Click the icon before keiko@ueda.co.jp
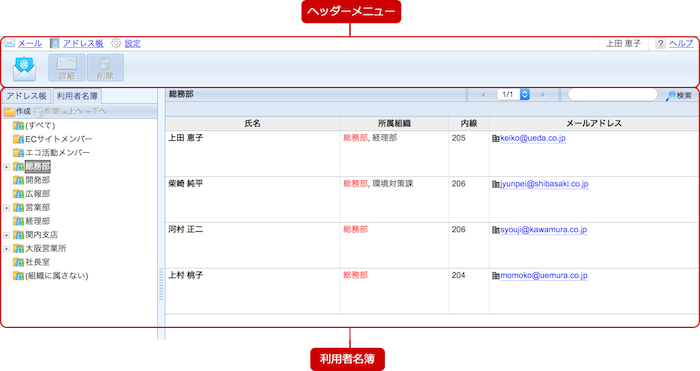The height and width of the screenshot is (371, 700). 496,139
